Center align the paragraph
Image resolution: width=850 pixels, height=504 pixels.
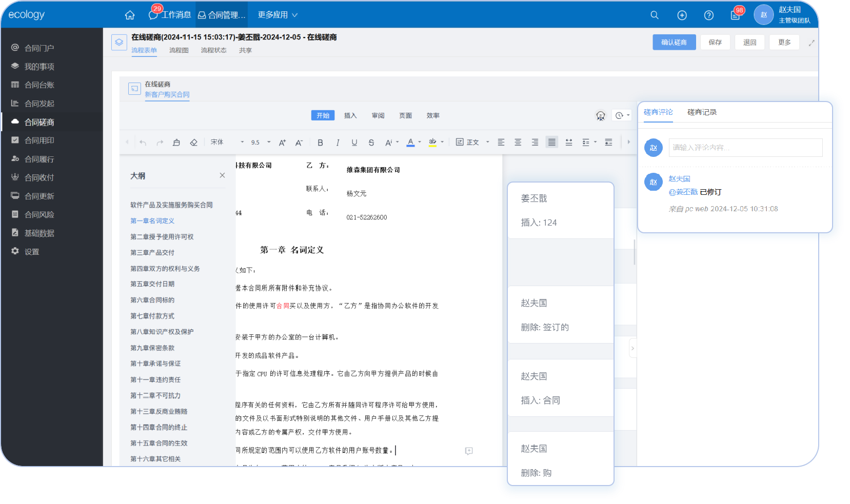[x=518, y=143]
